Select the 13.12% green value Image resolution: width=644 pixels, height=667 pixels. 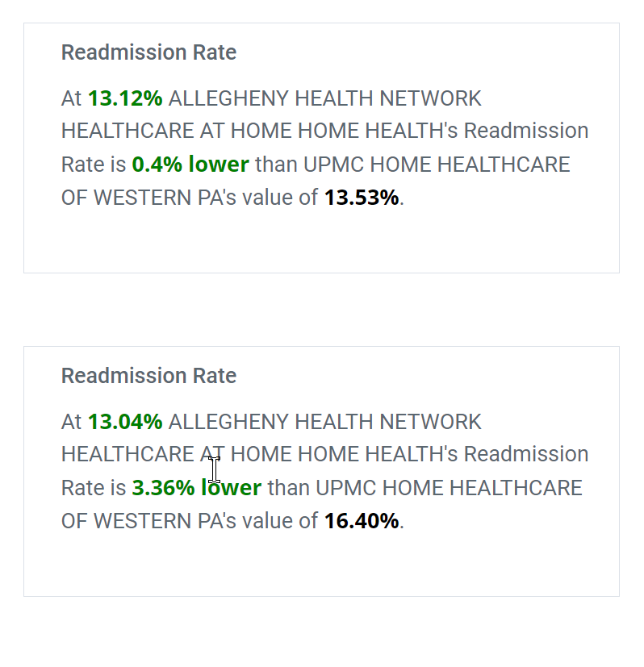(125, 98)
